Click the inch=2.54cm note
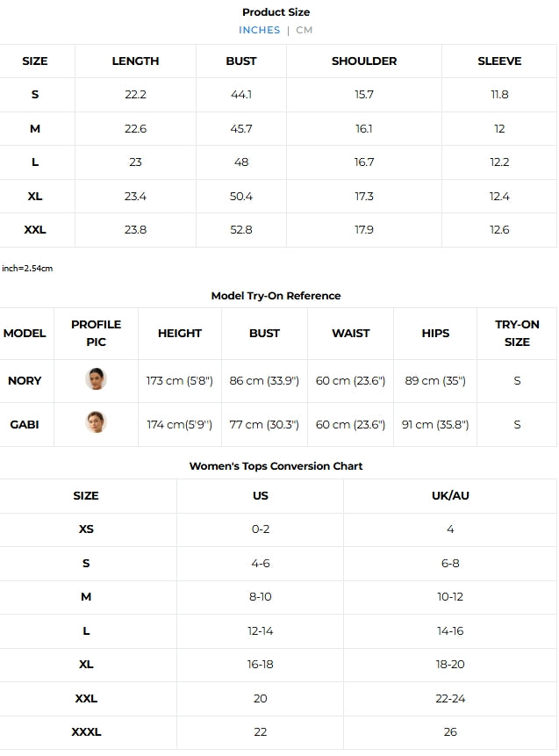Image resolution: width=559 pixels, height=756 pixels. pyautogui.click(x=27, y=268)
